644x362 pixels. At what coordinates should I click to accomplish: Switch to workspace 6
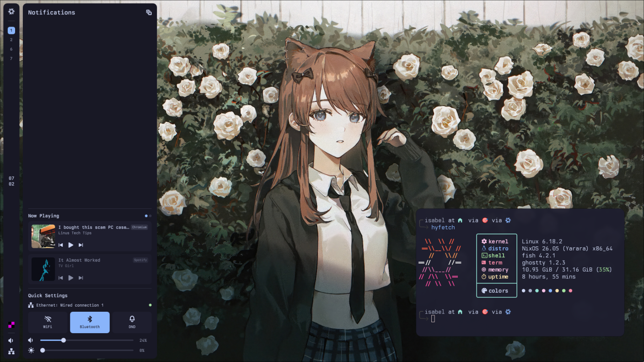click(11, 49)
